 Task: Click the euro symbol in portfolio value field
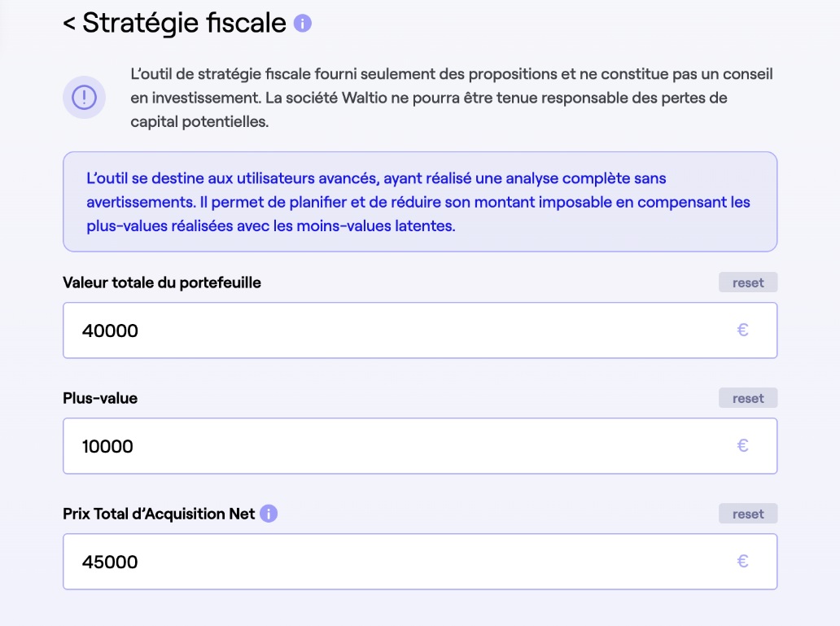click(x=743, y=331)
